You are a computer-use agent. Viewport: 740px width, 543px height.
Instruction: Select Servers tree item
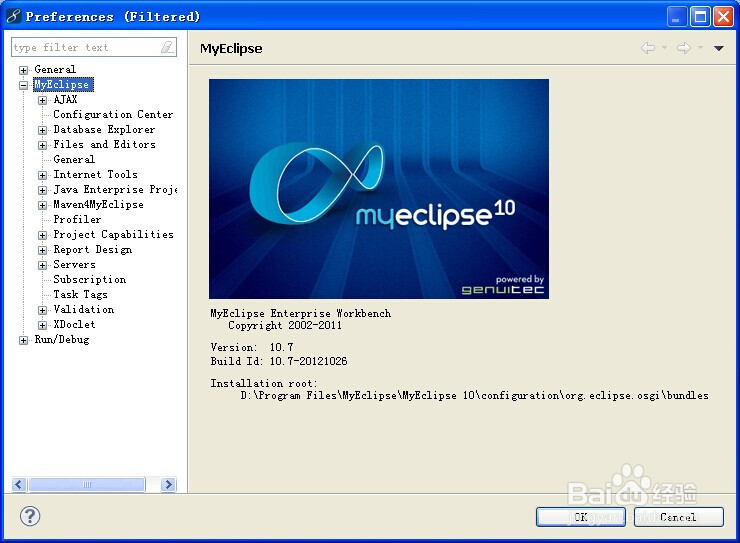coord(74,264)
